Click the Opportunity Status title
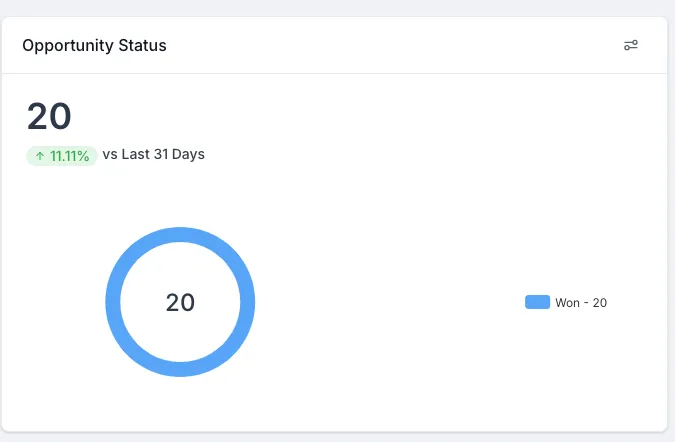 pyautogui.click(x=94, y=45)
